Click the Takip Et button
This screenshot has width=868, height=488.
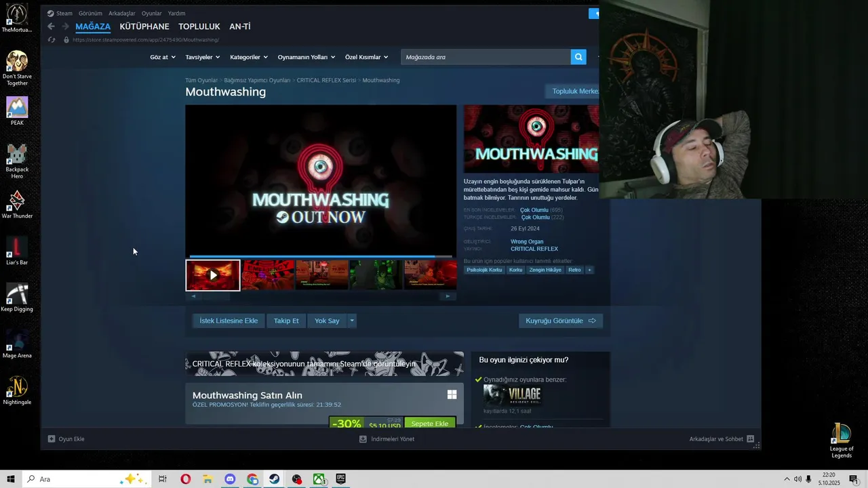(x=286, y=321)
